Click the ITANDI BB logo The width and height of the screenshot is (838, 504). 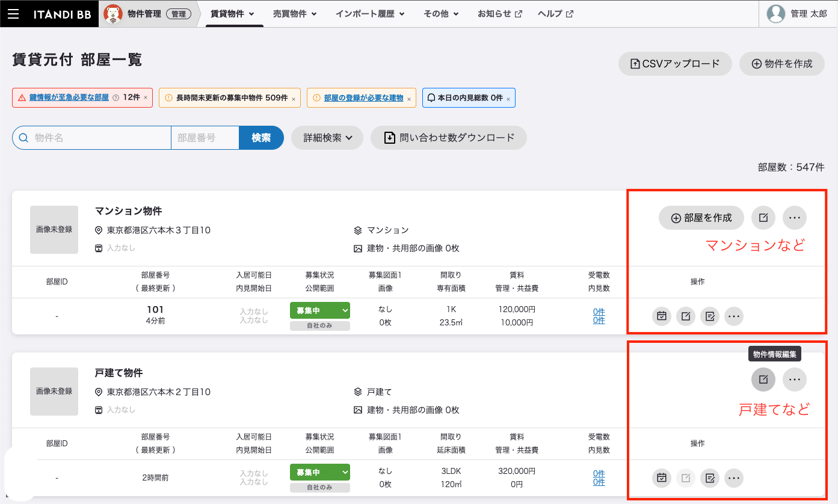(x=62, y=14)
